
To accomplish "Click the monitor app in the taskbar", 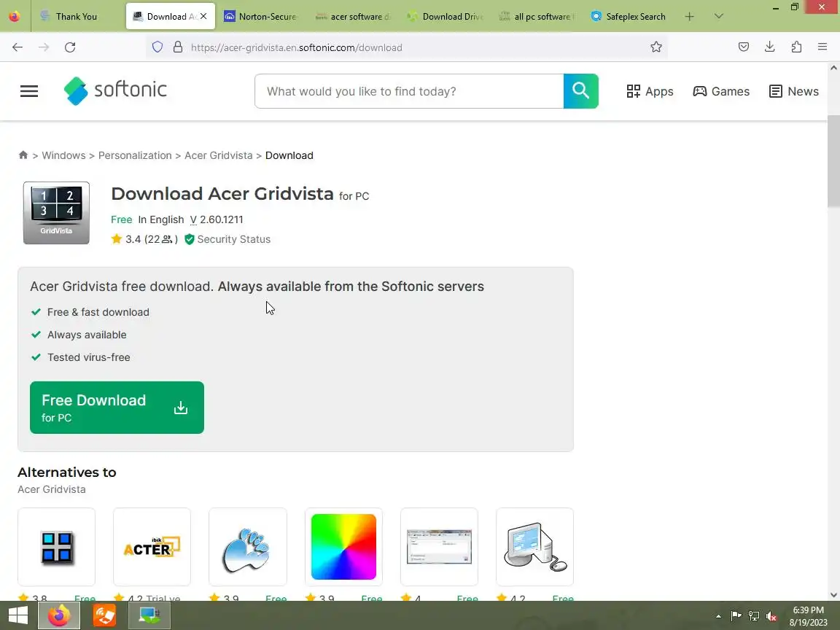I will 149,615.
